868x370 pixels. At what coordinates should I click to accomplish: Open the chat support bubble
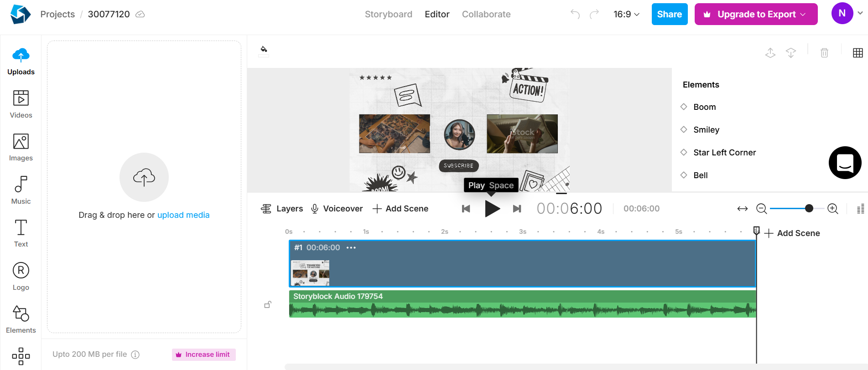click(x=845, y=163)
